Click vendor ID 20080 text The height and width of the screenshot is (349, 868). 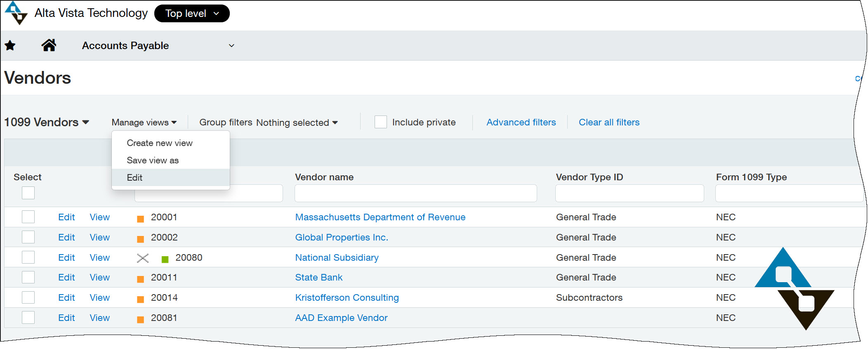[189, 257]
